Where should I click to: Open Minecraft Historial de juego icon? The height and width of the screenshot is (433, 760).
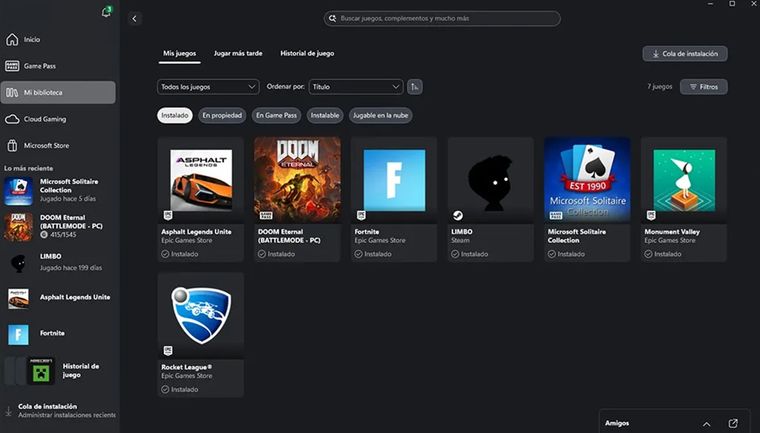point(41,371)
